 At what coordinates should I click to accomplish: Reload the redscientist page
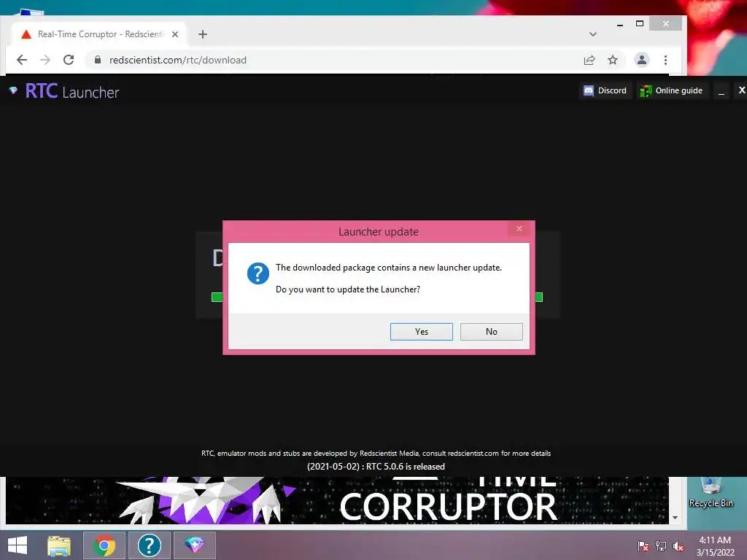(x=69, y=60)
